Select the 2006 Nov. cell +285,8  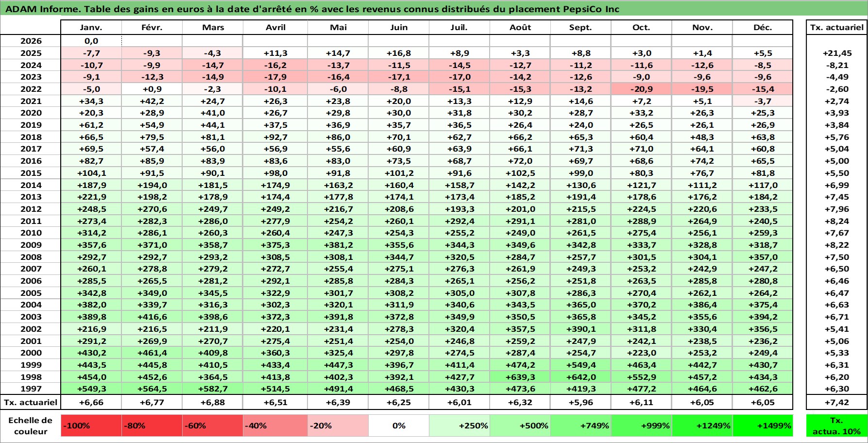click(x=702, y=281)
